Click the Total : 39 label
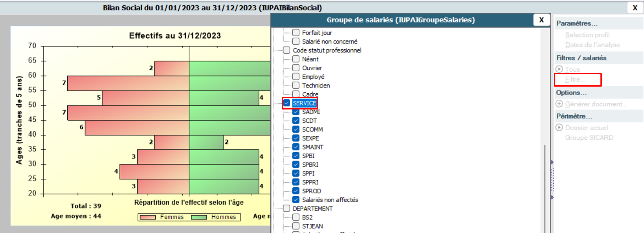 tap(86, 206)
